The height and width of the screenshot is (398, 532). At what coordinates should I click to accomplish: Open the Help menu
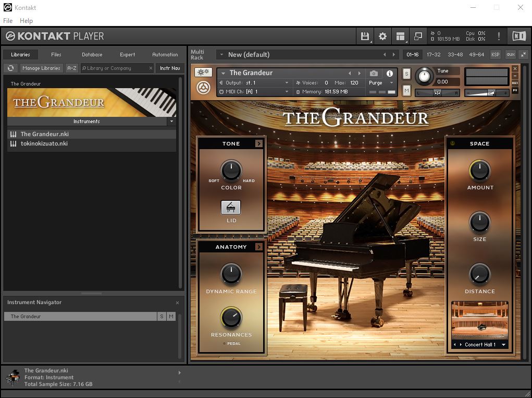pyautogui.click(x=26, y=21)
